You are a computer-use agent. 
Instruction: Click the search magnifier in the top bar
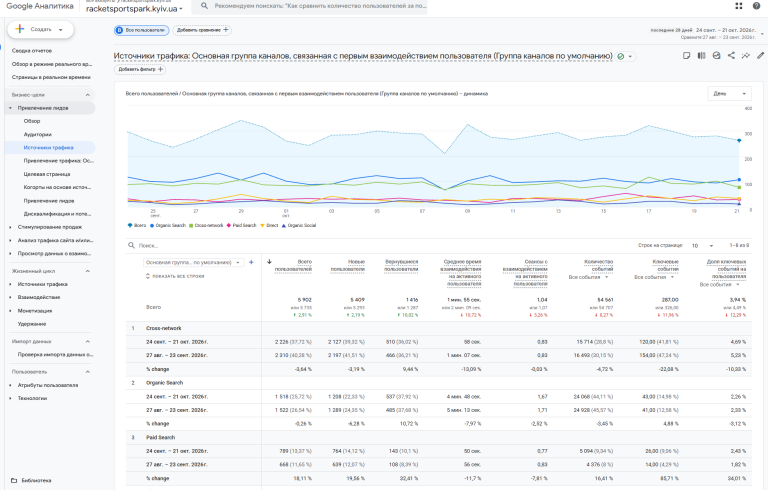click(x=204, y=6)
